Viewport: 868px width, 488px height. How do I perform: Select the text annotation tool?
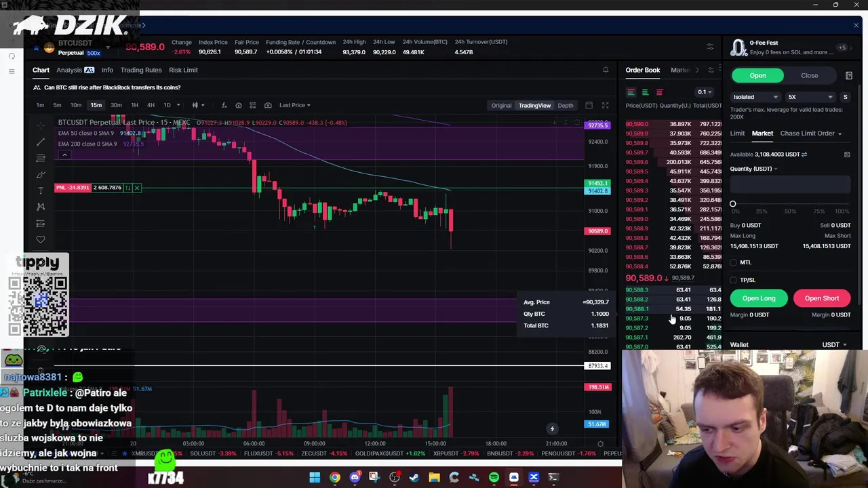click(x=41, y=190)
